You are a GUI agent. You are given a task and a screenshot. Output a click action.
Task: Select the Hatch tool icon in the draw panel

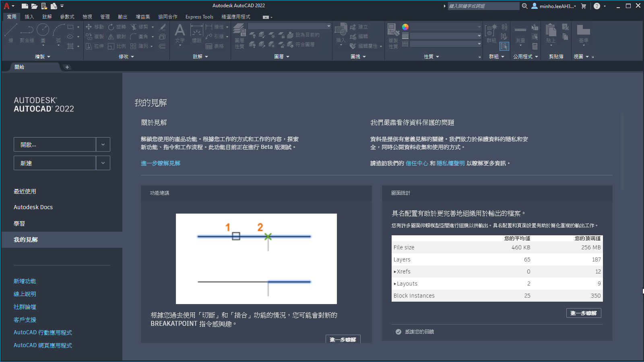click(x=70, y=46)
